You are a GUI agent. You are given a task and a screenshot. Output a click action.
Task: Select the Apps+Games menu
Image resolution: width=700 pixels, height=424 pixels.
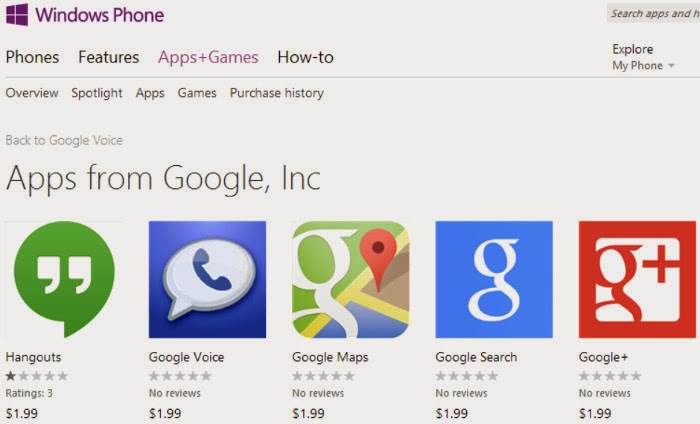(208, 57)
